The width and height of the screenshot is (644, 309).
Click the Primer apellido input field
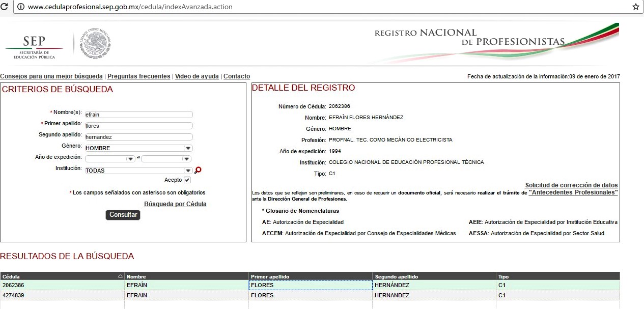coord(138,126)
